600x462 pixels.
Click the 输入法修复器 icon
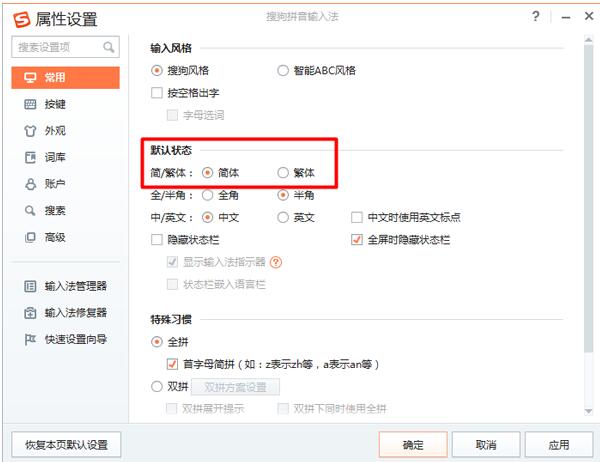coord(30,312)
